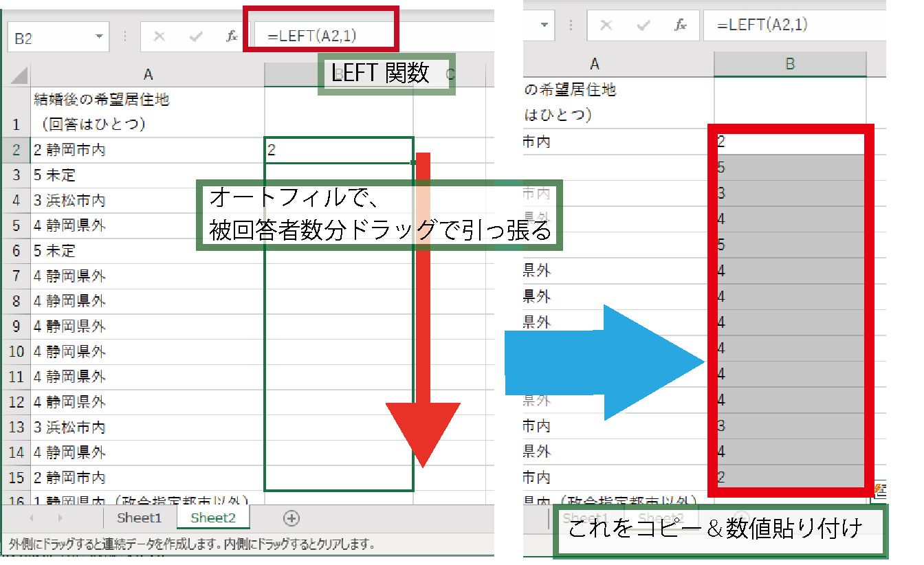The image size is (924, 565).
Task: Click cell A8 reading 4 静岡県外
Action: point(147,301)
